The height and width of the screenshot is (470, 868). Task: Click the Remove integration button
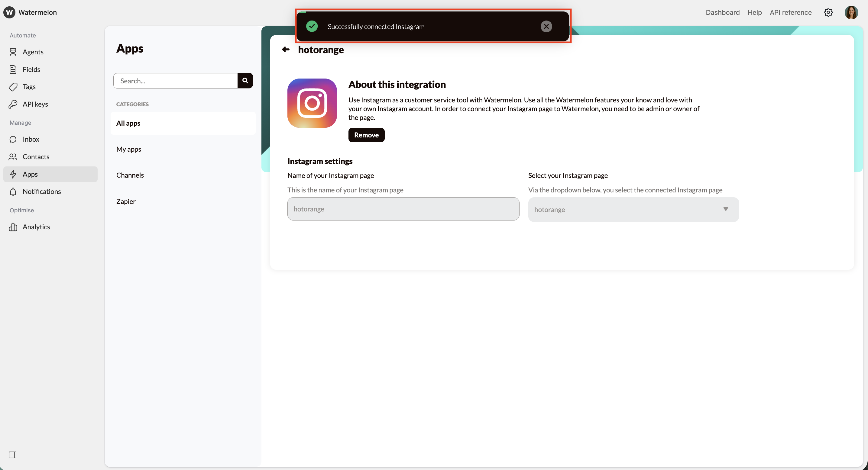[366, 135]
